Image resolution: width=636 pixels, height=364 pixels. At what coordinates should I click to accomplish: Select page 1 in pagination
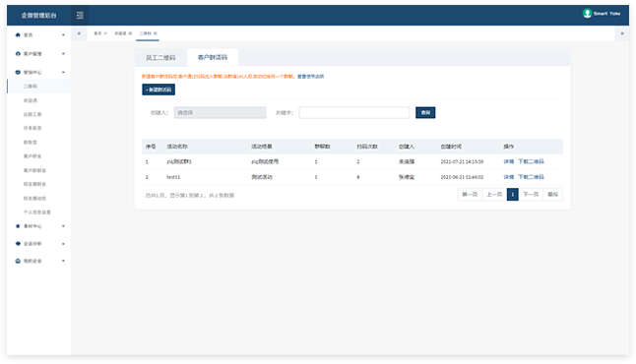pyautogui.click(x=513, y=195)
